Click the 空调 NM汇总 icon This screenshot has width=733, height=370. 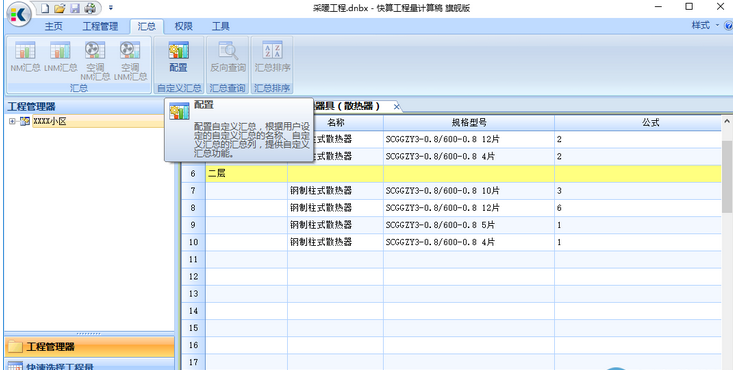(95, 60)
